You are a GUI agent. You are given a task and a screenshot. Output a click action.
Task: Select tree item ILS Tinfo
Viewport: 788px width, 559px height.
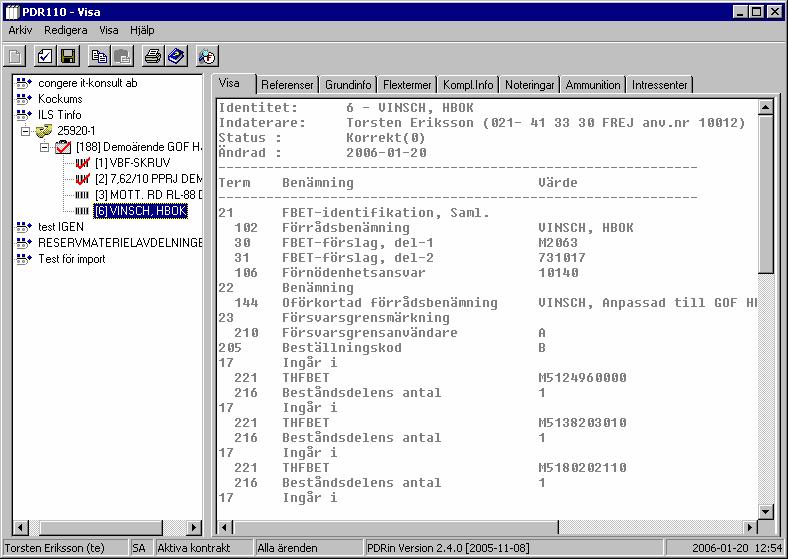(59, 115)
